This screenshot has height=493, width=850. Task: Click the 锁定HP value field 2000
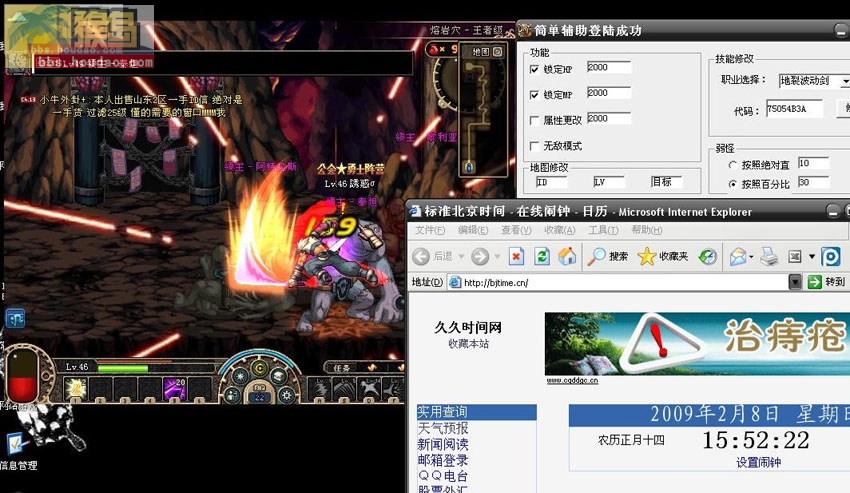pos(609,67)
